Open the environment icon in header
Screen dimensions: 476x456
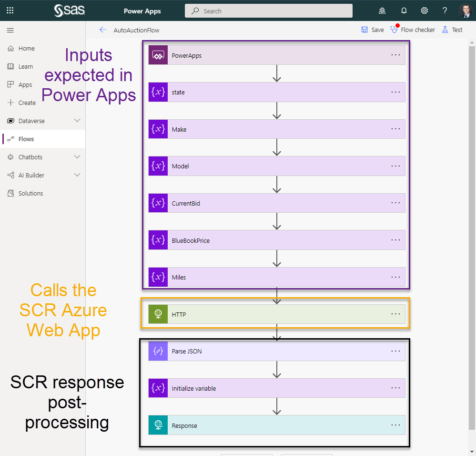pos(382,11)
